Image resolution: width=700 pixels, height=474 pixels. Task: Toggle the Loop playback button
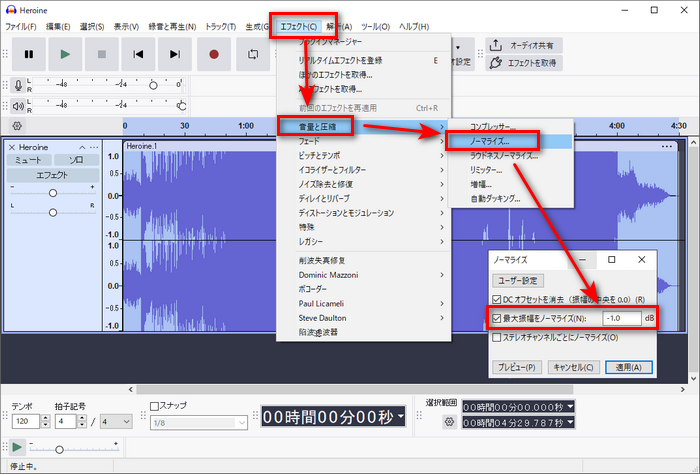252,54
